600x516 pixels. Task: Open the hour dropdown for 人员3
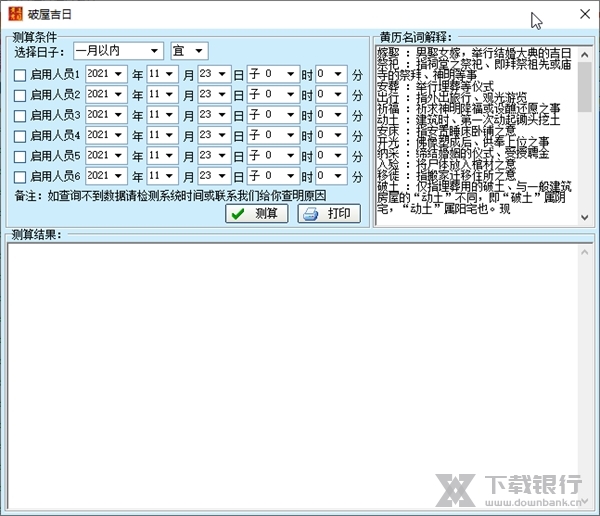pos(273,114)
